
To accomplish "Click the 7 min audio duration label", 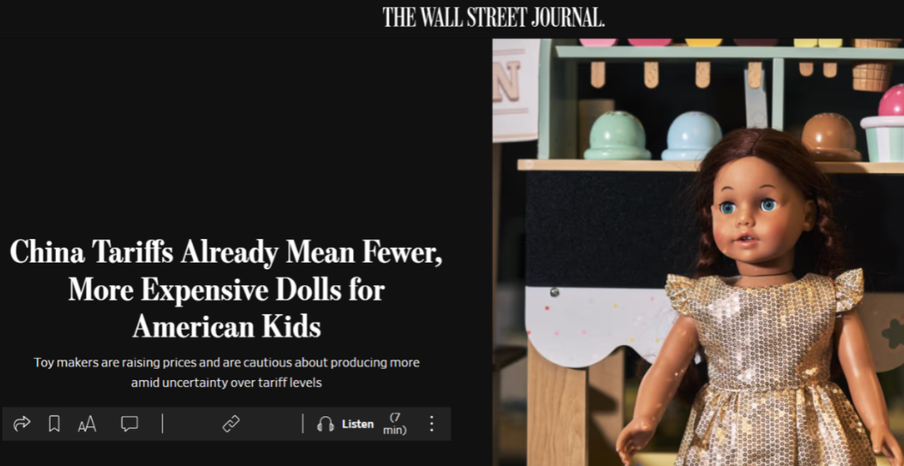I will 395,424.
